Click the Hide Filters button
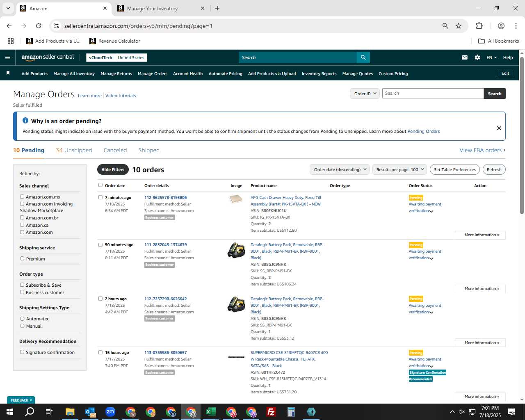525x420 pixels. click(x=113, y=169)
